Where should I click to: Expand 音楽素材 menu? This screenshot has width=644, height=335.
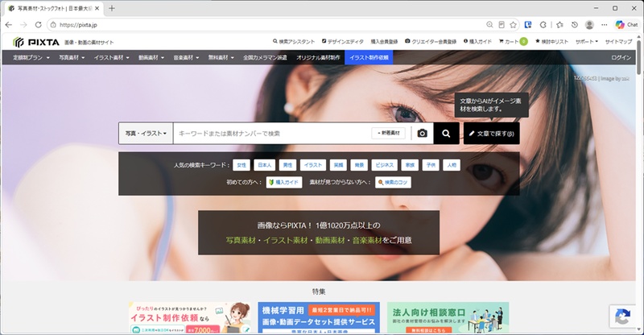pyautogui.click(x=186, y=57)
